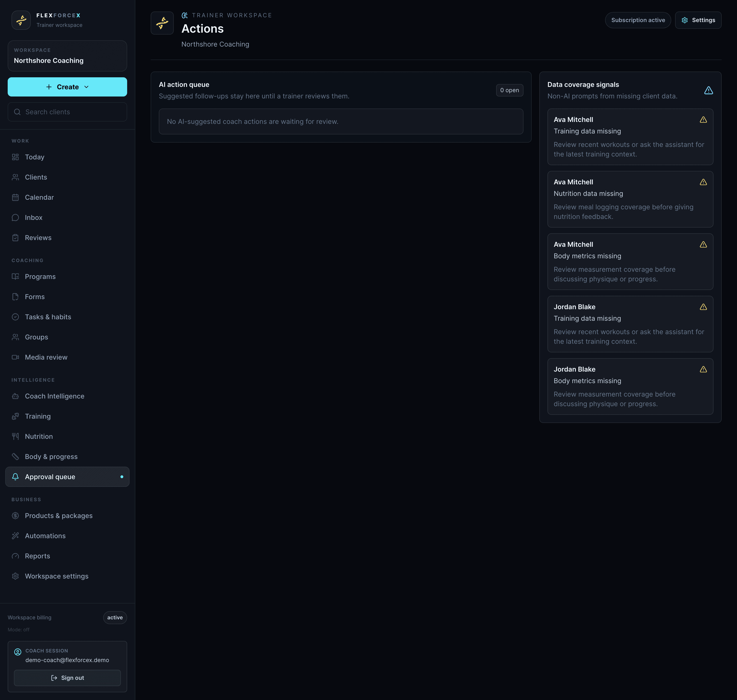Click the FlexForceX logo in sidebar

click(x=21, y=20)
